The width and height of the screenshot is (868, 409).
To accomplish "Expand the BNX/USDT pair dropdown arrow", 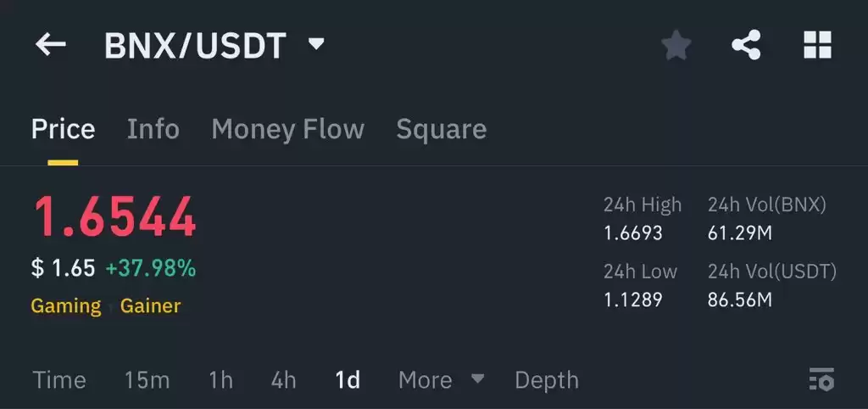I will coord(316,44).
